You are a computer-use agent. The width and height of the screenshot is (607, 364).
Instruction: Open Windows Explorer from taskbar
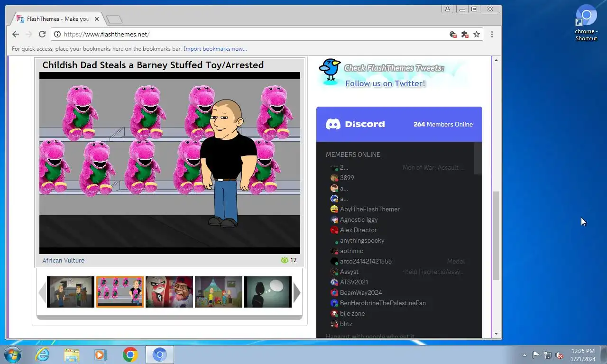click(72, 355)
